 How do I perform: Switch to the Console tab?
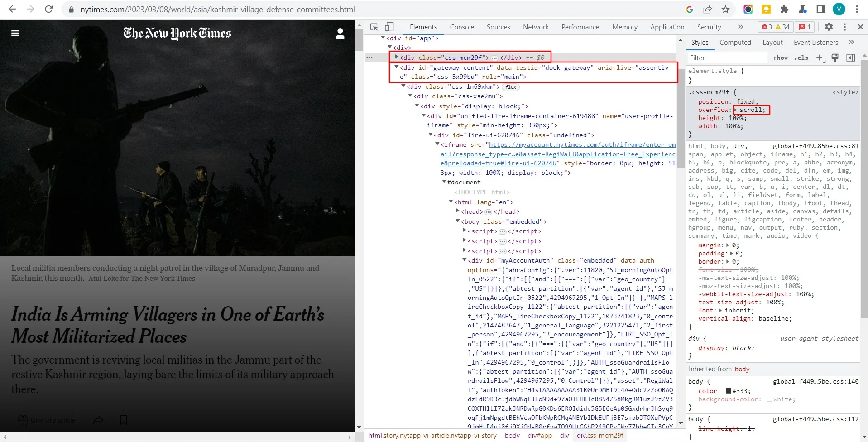461,27
